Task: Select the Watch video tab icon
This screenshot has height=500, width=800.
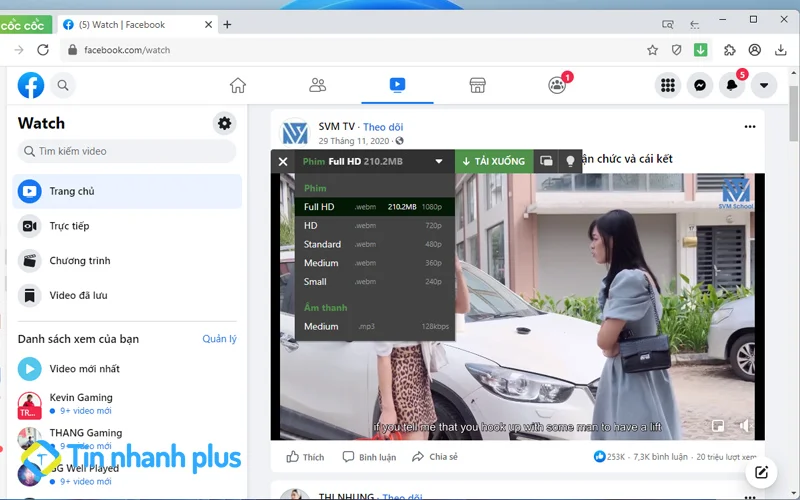Action: (x=397, y=85)
